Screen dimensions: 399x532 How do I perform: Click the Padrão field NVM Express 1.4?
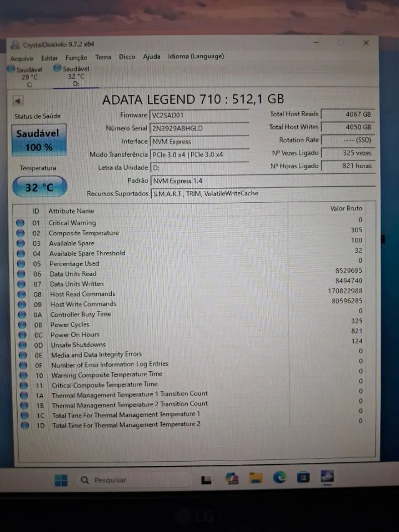tap(263, 181)
